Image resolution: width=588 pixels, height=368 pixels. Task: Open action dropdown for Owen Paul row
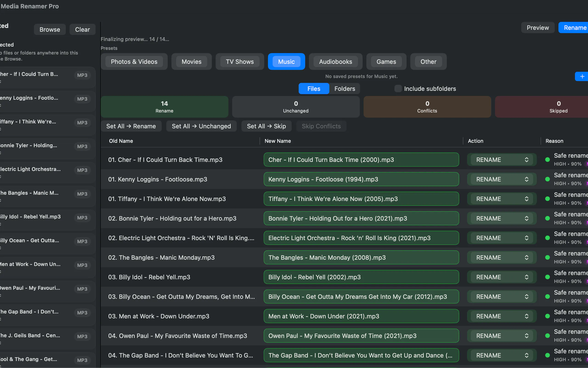[502, 336]
